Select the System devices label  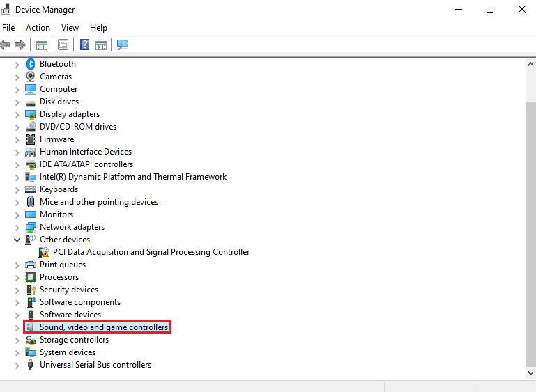[x=68, y=352]
